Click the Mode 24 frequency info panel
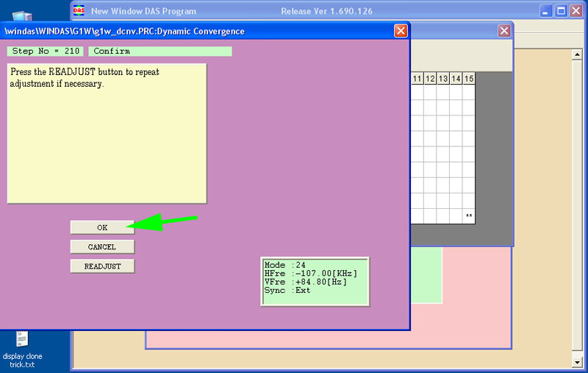Viewport: 588px width, 373px height. point(315,282)
